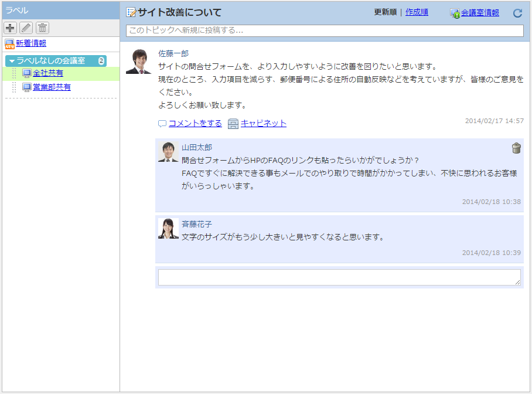Open the 営業部共有 meeting room

click(x=52, y=87)
